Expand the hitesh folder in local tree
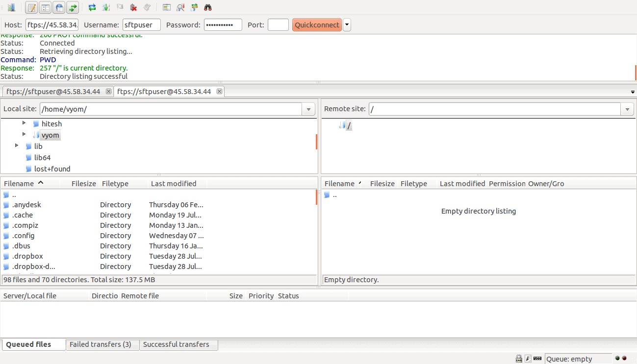This screenshot has width=637, height=364. (24, 123)
